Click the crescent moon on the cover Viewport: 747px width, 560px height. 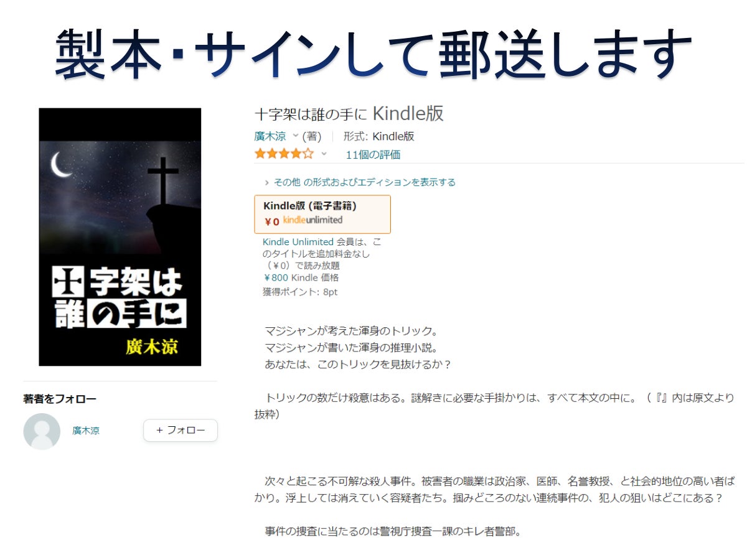[61, 165]
